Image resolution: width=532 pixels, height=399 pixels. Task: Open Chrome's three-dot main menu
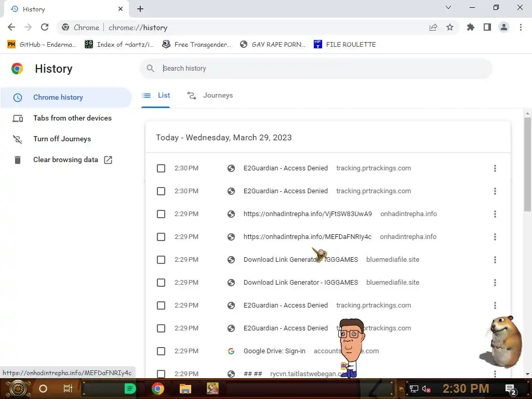pyautogui.click(x=521, y=28)
